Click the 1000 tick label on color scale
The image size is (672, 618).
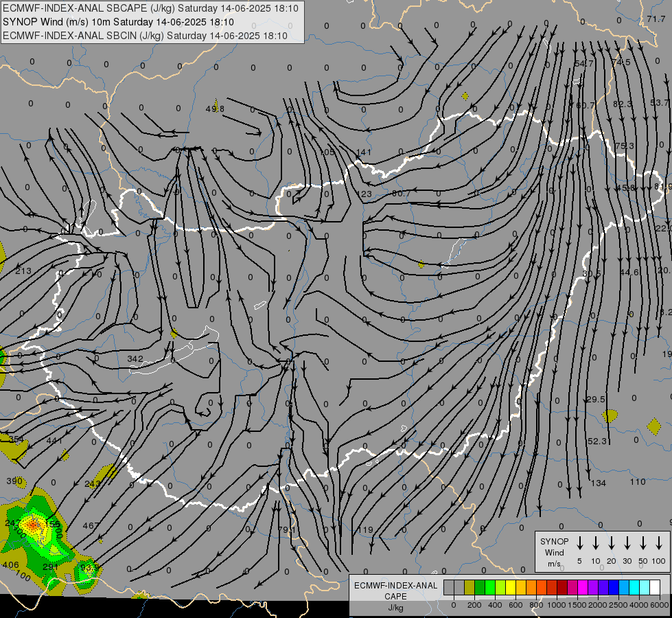pos(557,605)
